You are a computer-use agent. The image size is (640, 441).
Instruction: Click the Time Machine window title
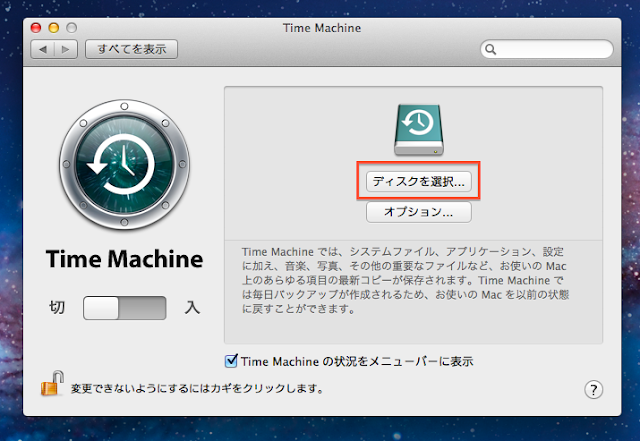[322, 28]
